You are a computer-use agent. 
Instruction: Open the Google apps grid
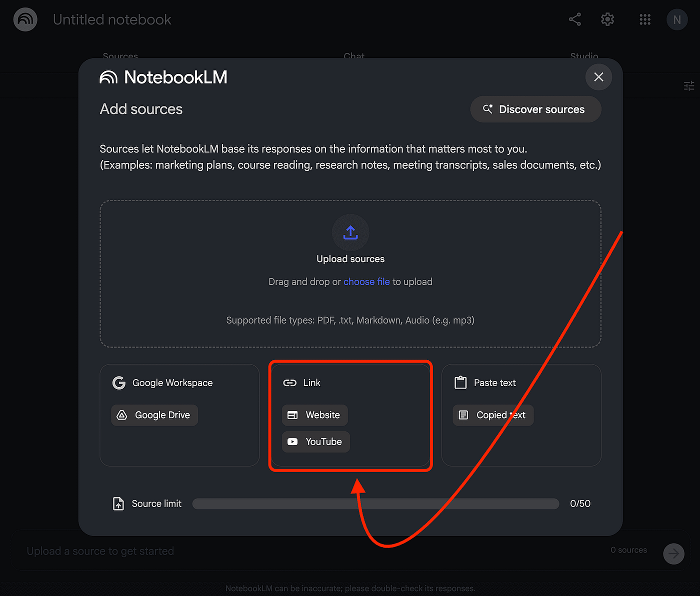point(645,19)
